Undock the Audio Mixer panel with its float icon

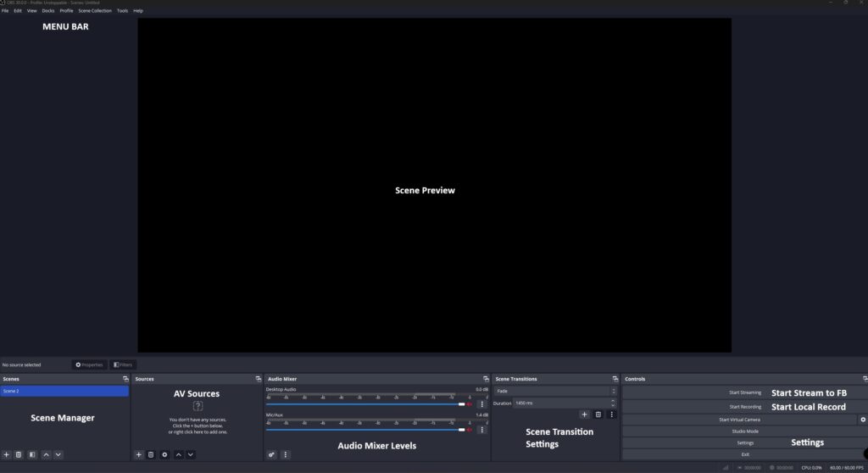tap(486, 379)
